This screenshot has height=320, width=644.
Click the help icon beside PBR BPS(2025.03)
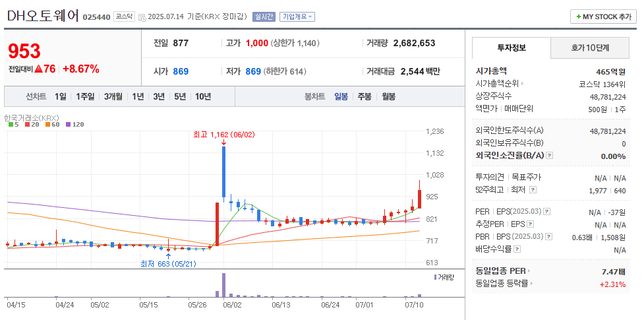pos(548,236)
